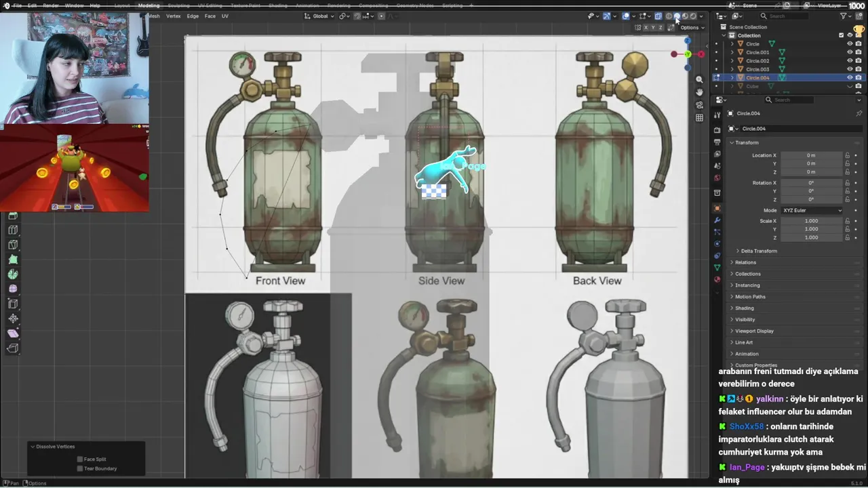Click the Scale X value field

pos(811,221)
